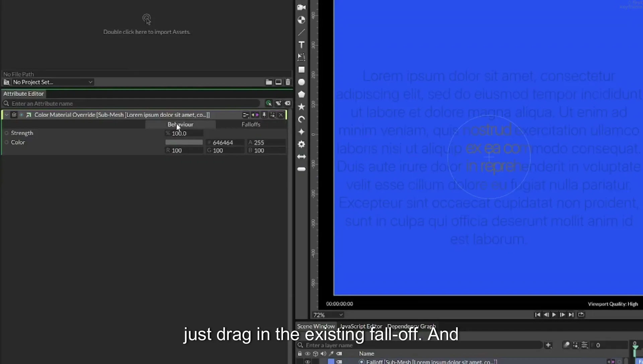The image size is (643, 364).
Task: Toggle the Strength attribute keyframe circle
Action: (x=6, y=133)
